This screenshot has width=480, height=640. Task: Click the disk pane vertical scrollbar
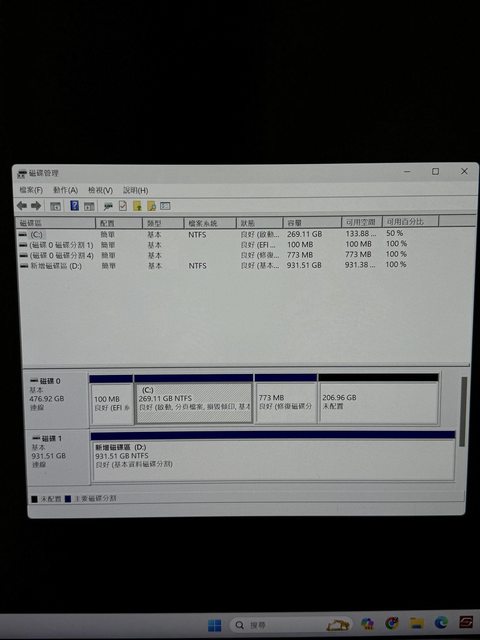(463, 411)
